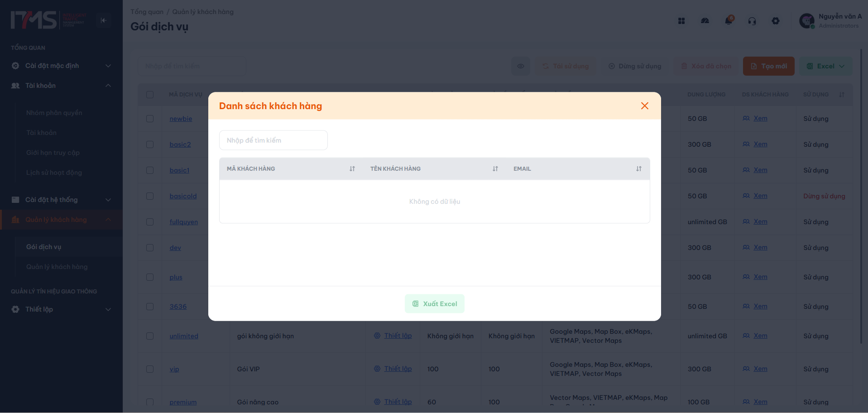
Task: Open Tài khoản submenu item
Action: pyautogui.click(x=42, y=133)
